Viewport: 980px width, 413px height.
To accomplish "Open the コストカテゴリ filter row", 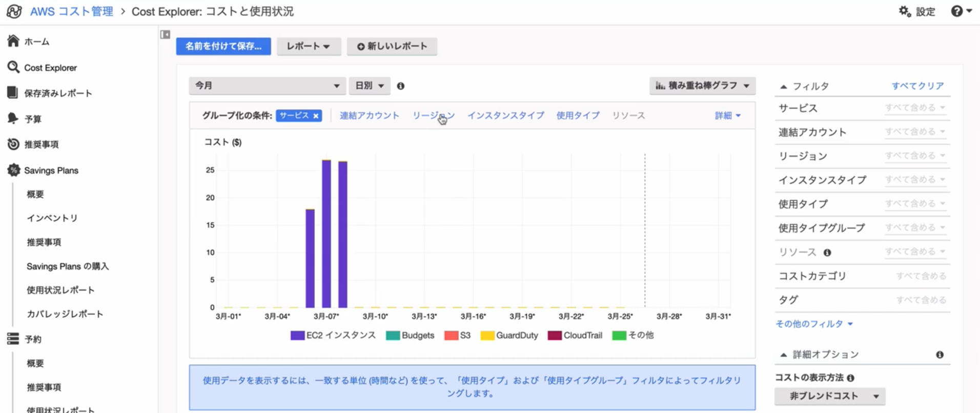I will click(x=863, y=276).
